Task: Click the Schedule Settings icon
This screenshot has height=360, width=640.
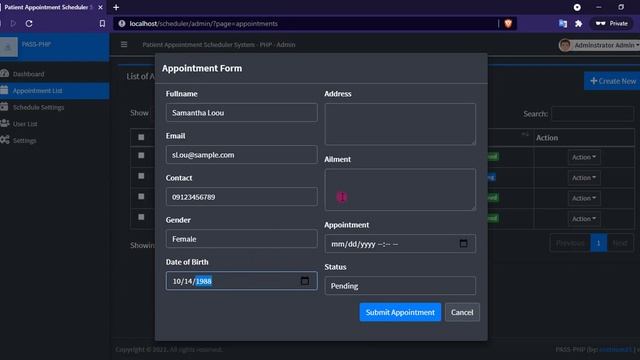Action: click(4, 107)
